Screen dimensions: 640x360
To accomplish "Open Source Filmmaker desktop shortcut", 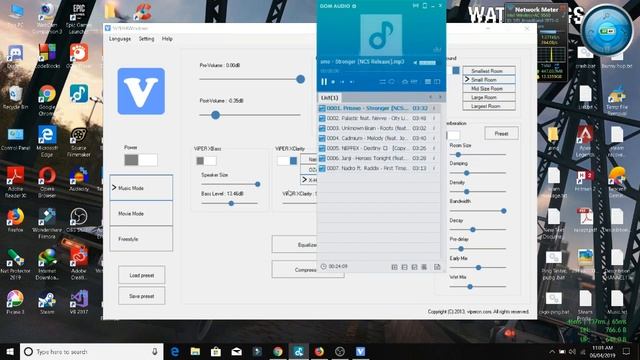I will tap(78, 142).
